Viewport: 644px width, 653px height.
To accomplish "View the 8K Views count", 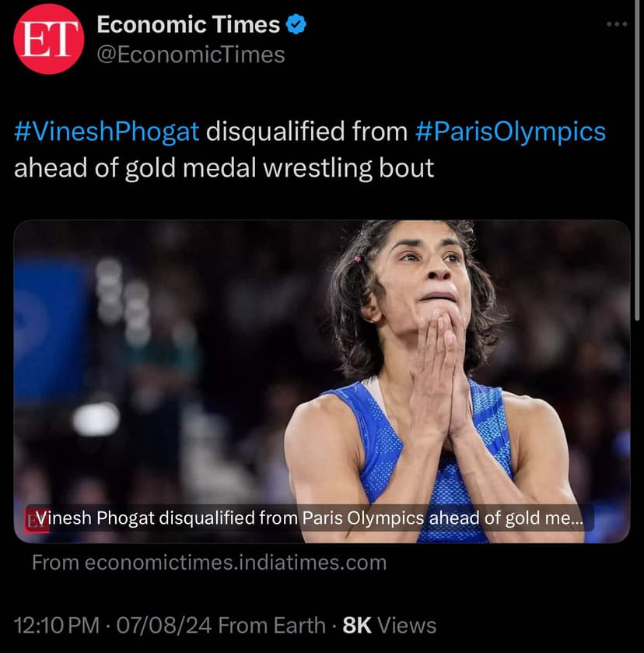I will pos(390,625).
